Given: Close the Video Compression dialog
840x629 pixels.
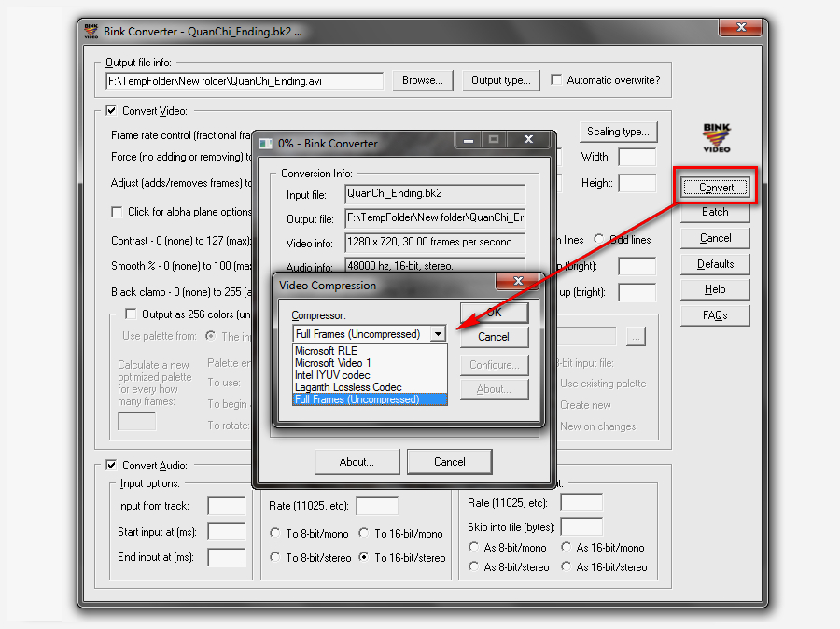Looking at the screenshot, I should (x=518, y=281).
